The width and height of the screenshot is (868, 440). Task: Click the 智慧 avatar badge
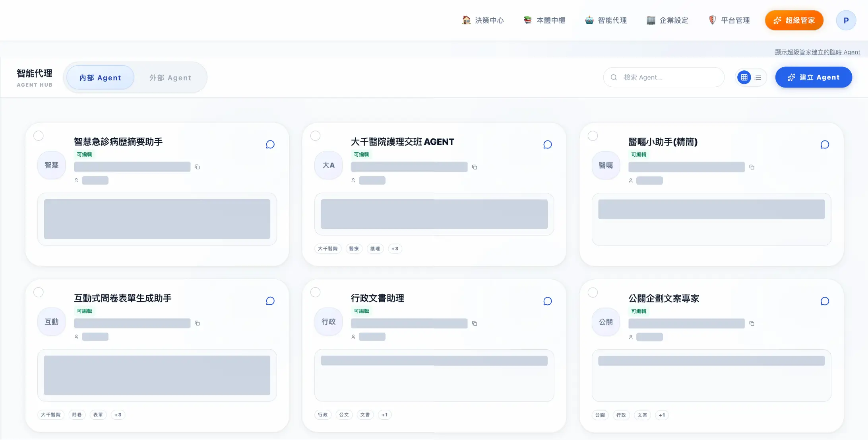coord(52,165)
